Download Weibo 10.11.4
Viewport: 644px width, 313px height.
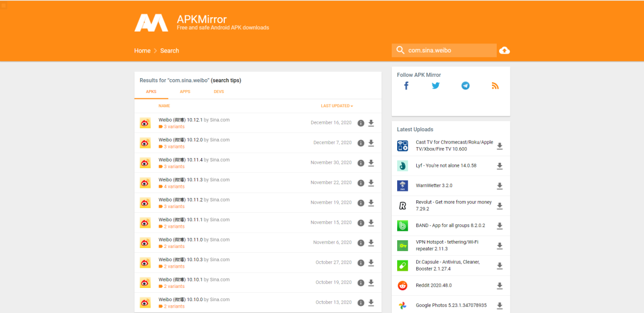coord(371,163)
